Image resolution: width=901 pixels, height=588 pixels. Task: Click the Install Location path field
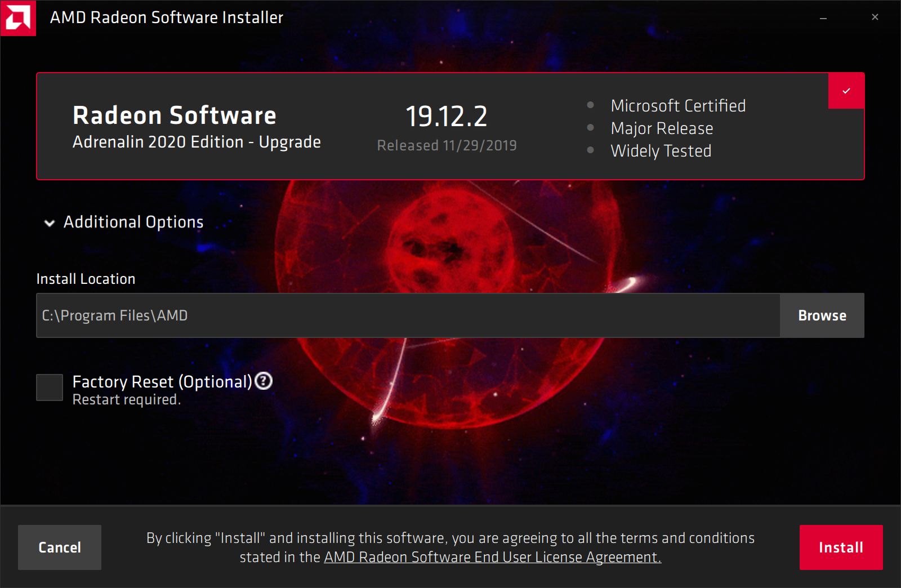(x=408, y=315)
